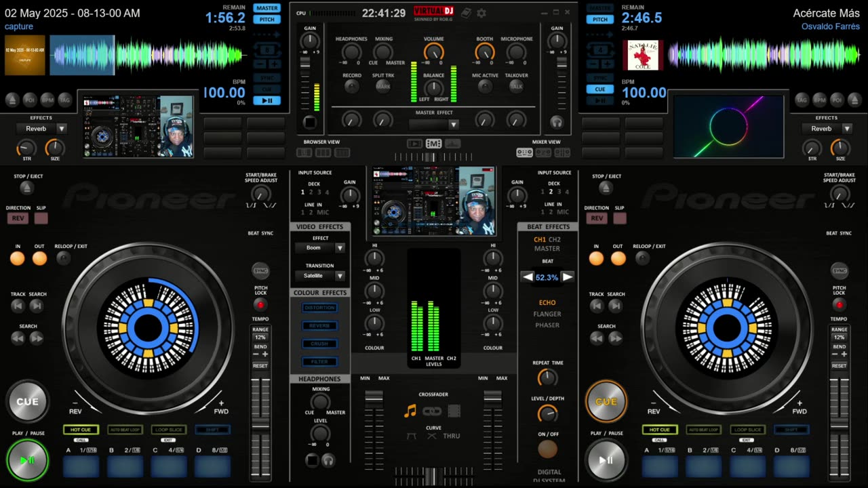Click Play/Pause on the right deck
Image resolution: width=868 pixels, height=488 pixels.
coord(606,460)
